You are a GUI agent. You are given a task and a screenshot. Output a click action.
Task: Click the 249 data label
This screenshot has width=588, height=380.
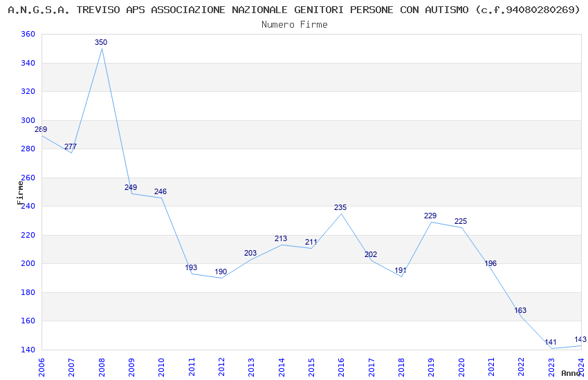click(131, 187)
